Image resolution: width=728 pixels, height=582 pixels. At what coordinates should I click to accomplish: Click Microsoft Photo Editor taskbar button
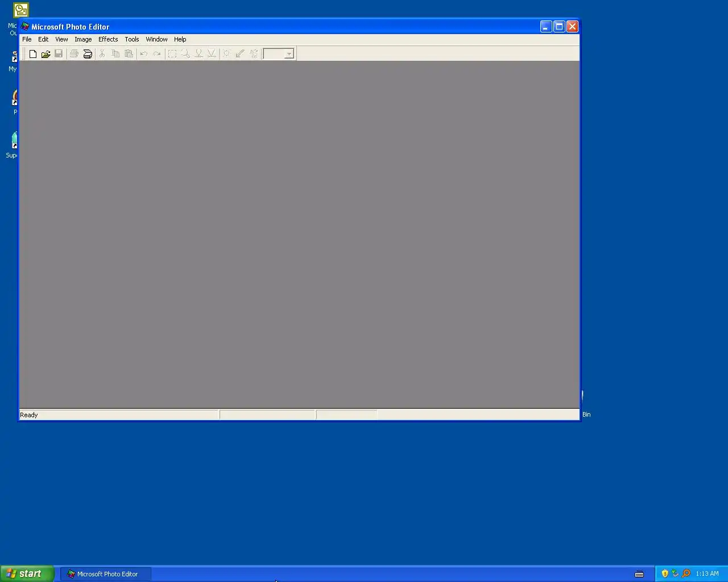point(106,574)
